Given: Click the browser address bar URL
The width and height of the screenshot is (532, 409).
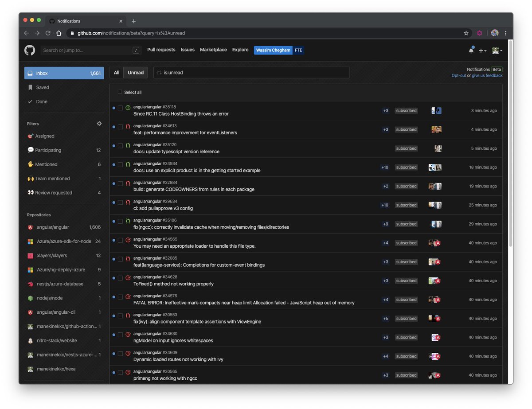Looking at the screenshot, I should [131, 33].
